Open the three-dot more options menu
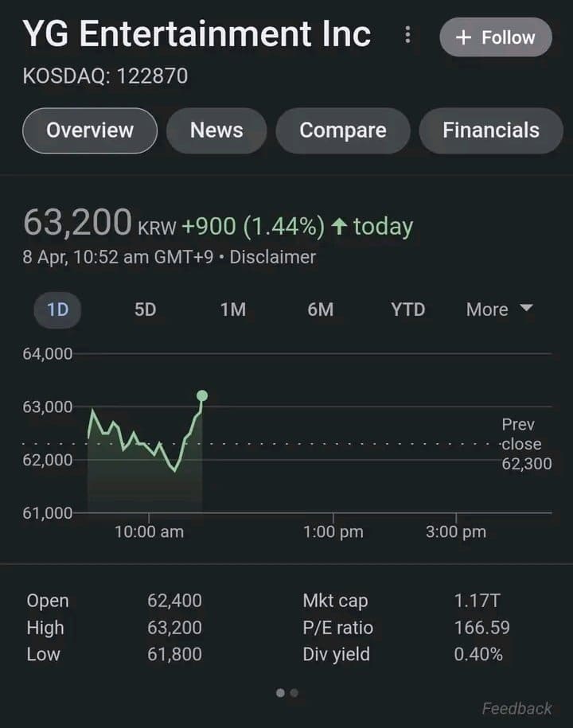The height and width of the screenshot is (728, 573). [x=407, y=35]
